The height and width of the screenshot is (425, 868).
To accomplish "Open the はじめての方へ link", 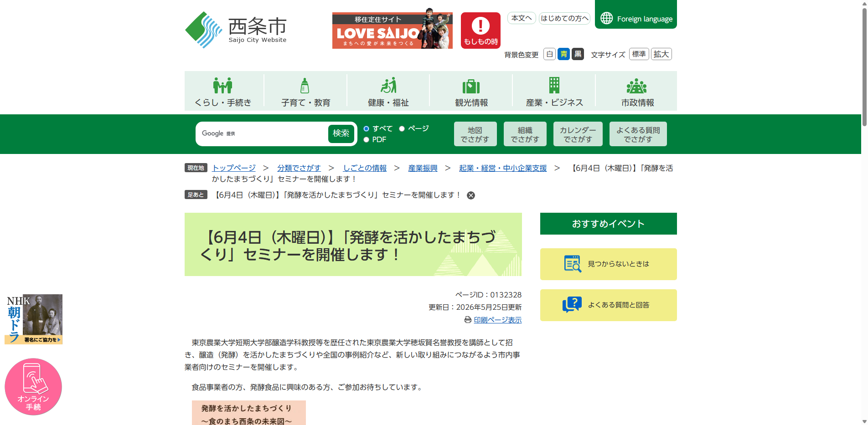I will click(x=564, y=18).
